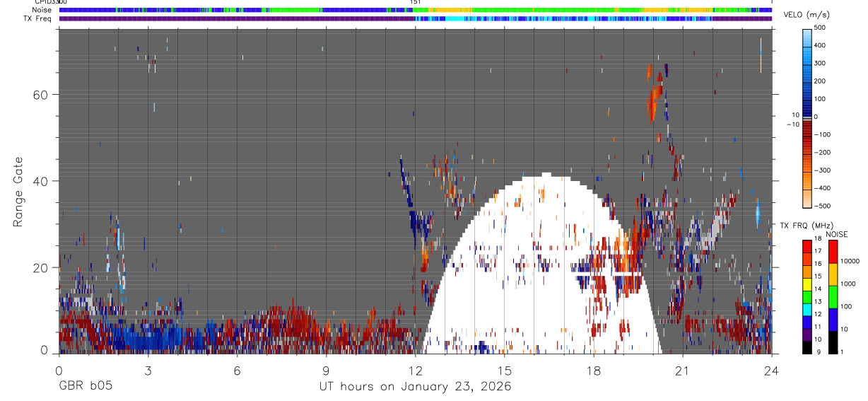Click the '151' CPID marker above the noise strip
The image size is (868, 401).
pyautogui.click(x=416, y=3)
